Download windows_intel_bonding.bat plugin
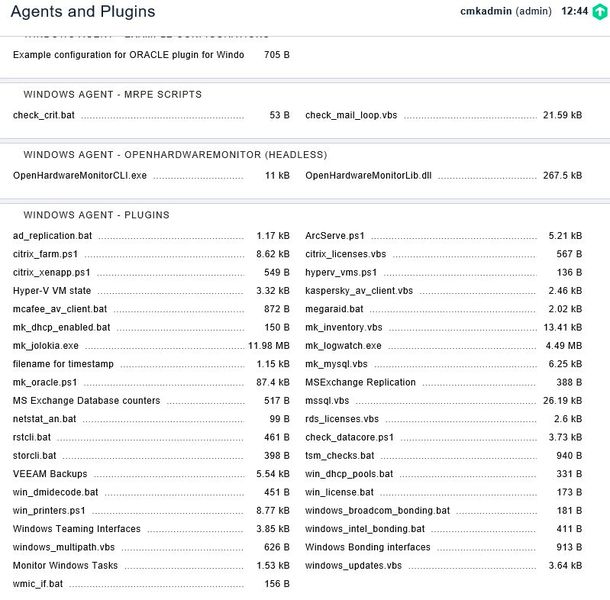Image resolution: width=610 pixels, height=600 pixels. [x=365, y=528]
